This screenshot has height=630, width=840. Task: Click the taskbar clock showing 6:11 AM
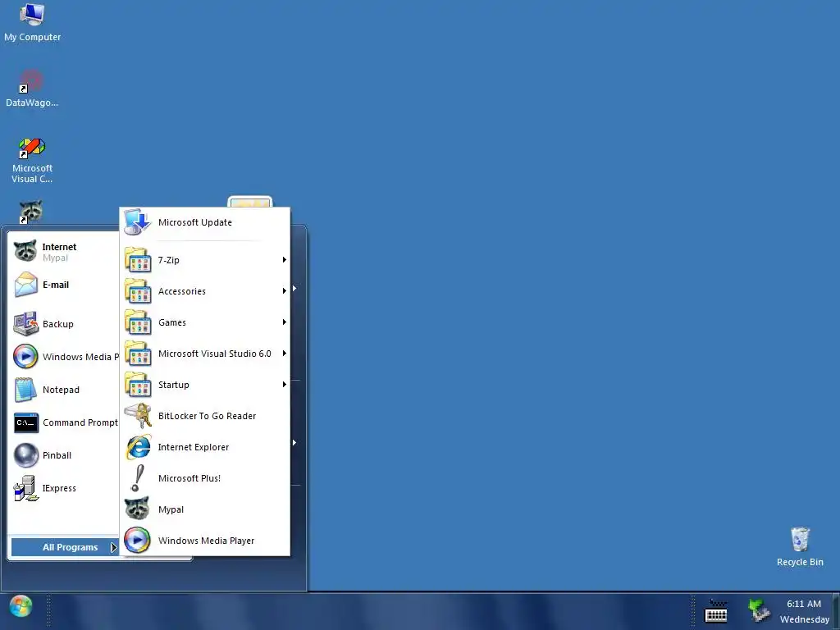pyautogui.click(x=804, y=611)
